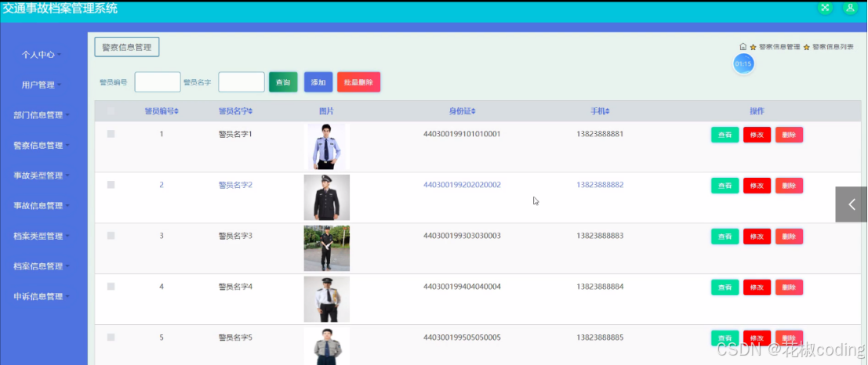868x365 pixels.
Task: Open the user profile icon in header
Action: (850, 8)
